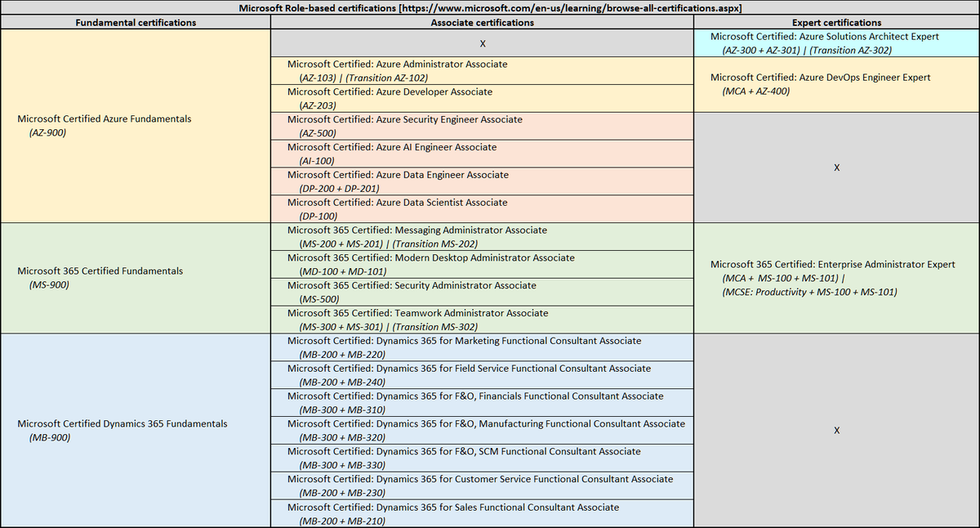Click the (MD-100 + MD-101) exam codes
980x528 pixels.
[x=341, y=271]
